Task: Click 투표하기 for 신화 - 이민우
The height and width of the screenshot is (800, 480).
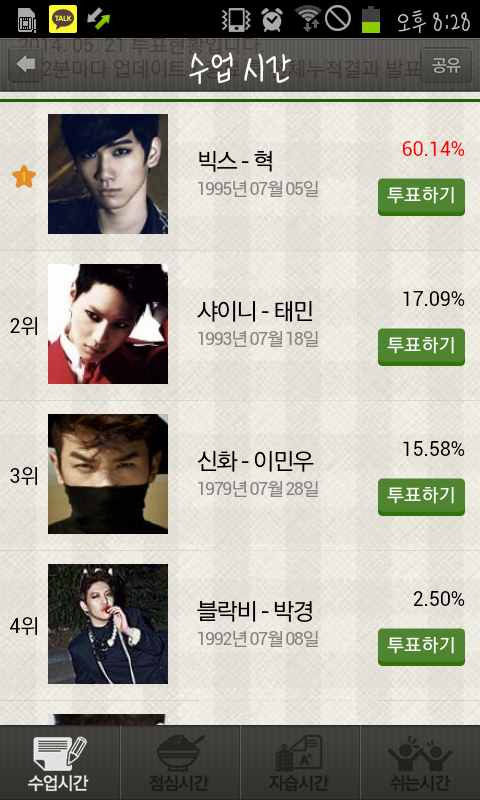Action: pyautogui.click(x=421, y=496)
